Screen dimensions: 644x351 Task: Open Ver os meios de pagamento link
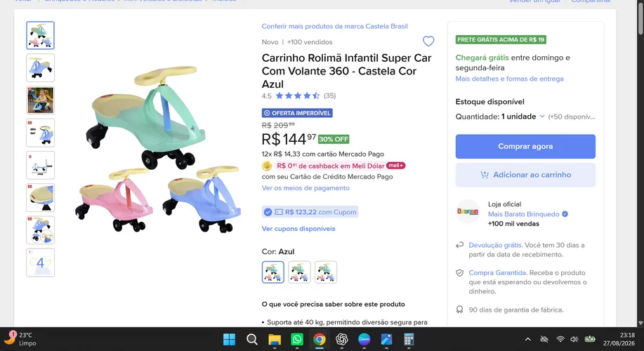[x=305, y=188]
